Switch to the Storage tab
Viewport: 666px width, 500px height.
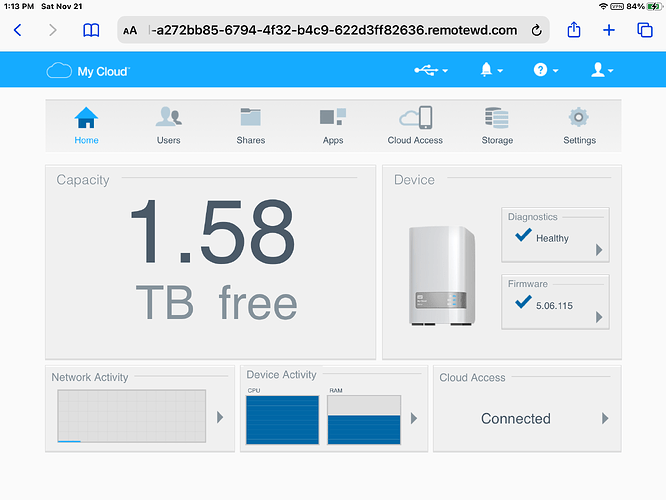[497, 125]
